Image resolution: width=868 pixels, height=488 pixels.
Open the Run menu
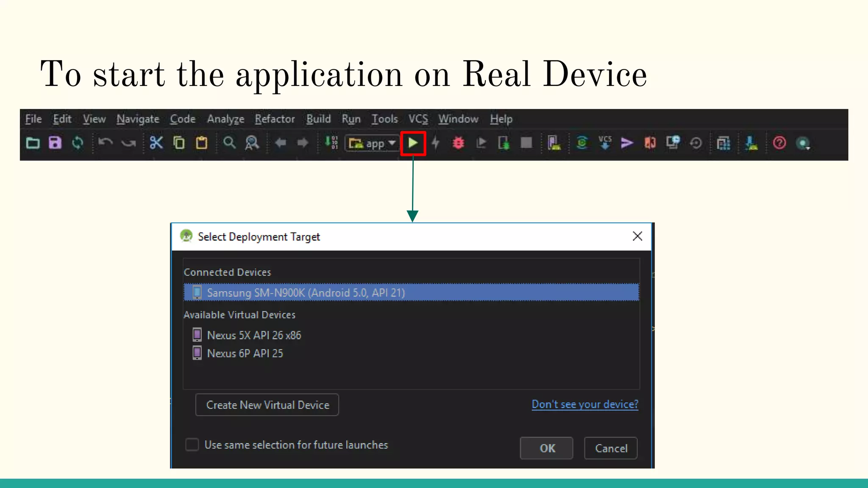351,119
